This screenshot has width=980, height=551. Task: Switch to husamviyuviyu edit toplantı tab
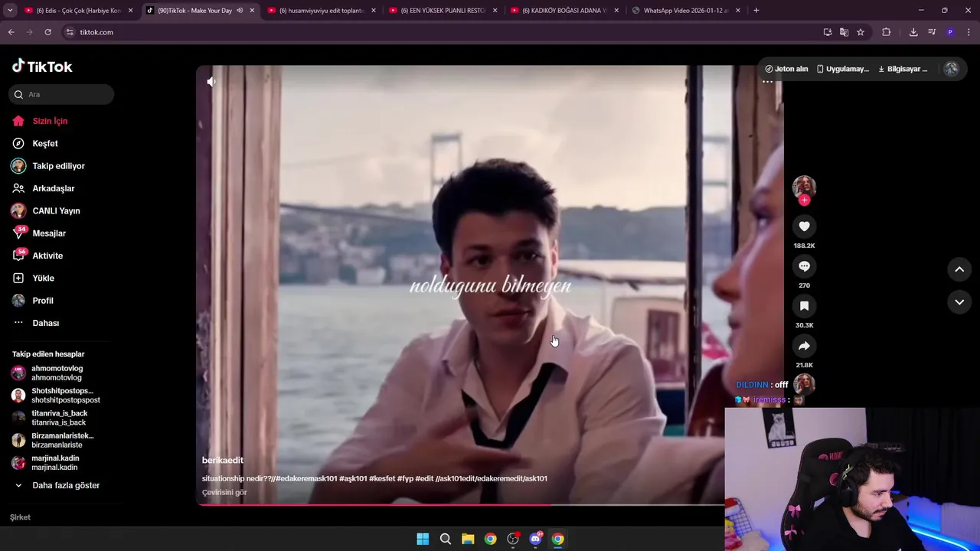click(x=322, y=11)
